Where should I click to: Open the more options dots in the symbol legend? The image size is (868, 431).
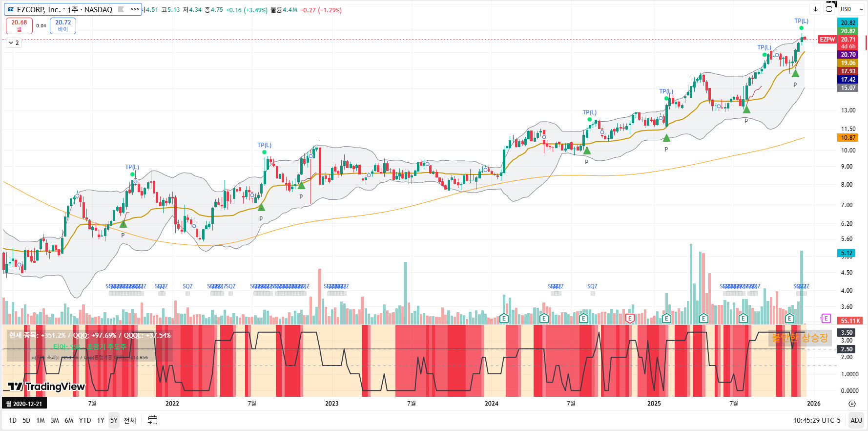click(x=135, y=9)
